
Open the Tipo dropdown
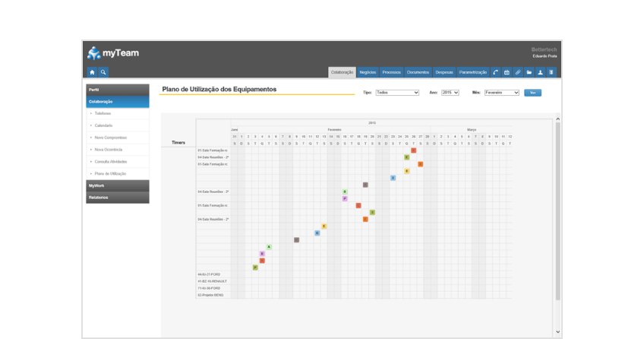pos(397,93)
